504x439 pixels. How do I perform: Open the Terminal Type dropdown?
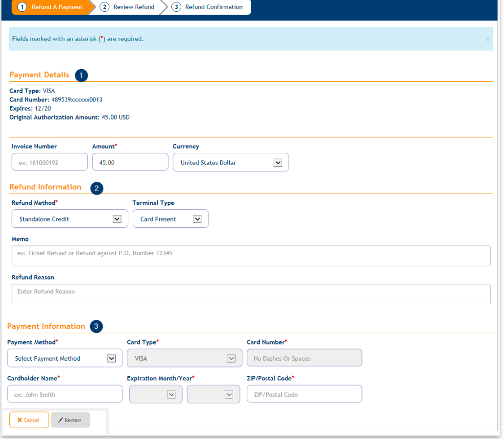[170, 219]
